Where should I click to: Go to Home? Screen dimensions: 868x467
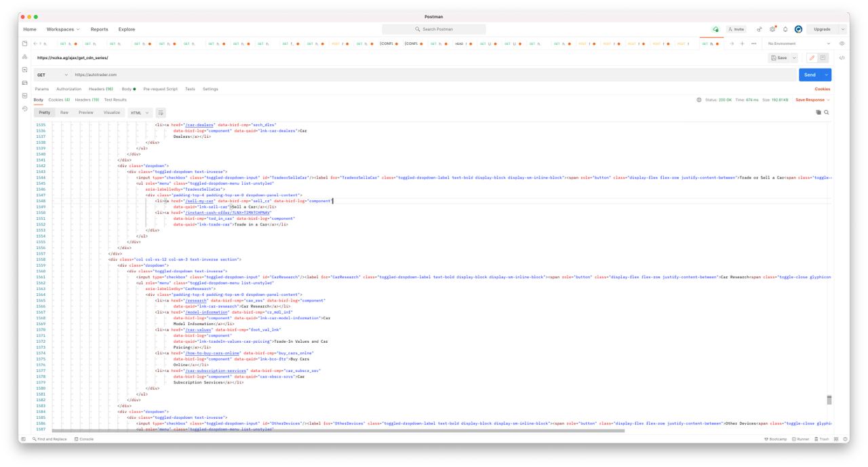30,29
